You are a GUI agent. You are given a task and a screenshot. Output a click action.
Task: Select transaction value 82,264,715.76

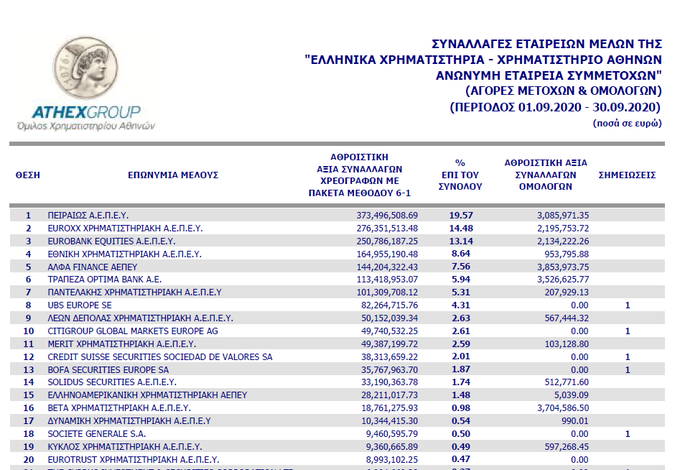(x=389, y=305)
